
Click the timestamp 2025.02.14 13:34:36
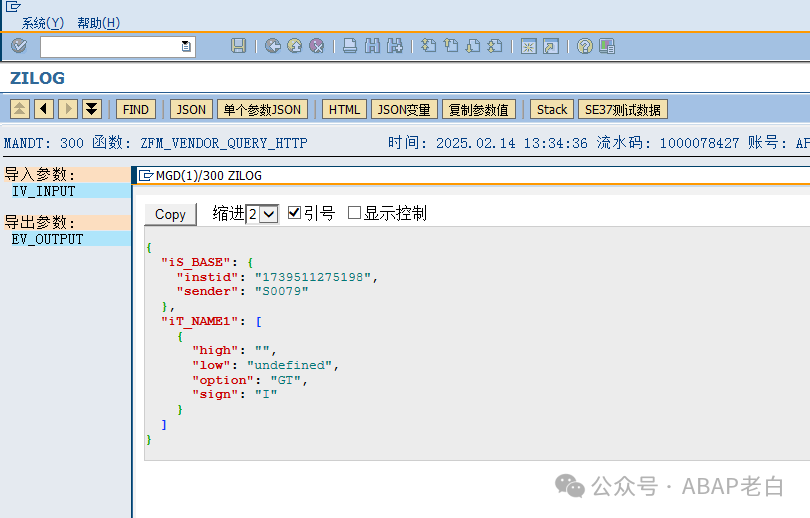pyautogui.click(x=512, y=143)
